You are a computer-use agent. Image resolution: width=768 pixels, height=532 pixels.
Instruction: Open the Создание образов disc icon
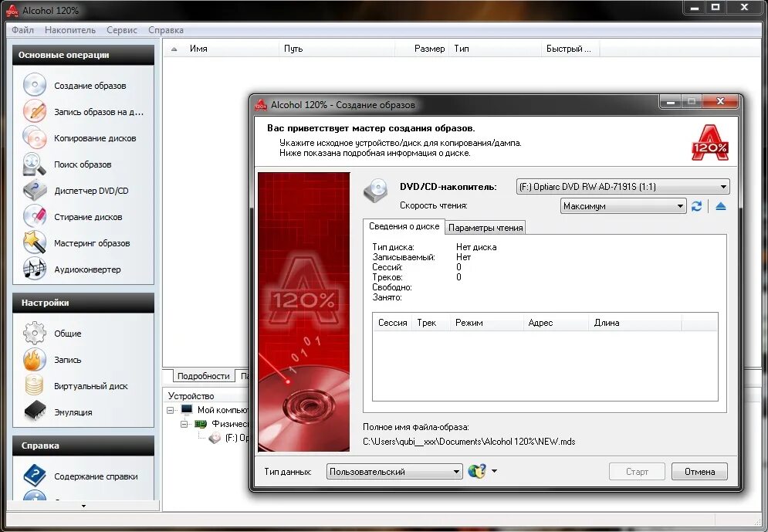click(x=34, y=85)
